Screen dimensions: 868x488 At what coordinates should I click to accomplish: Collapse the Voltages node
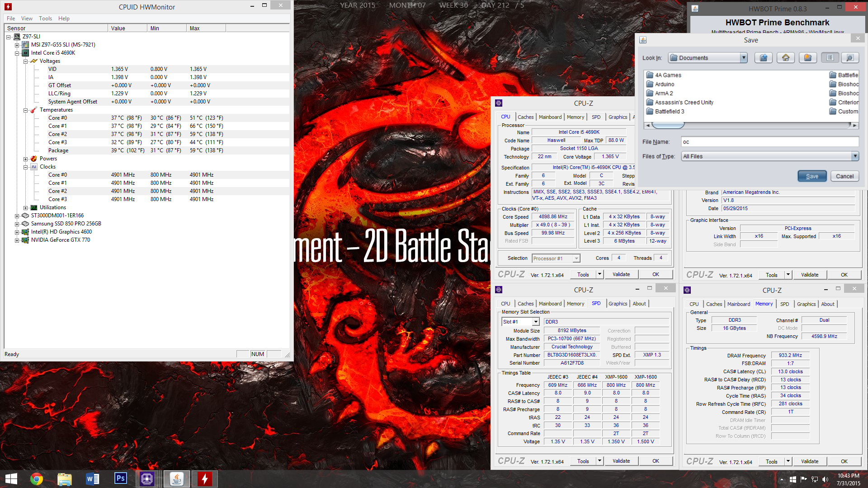tap(26, 61)
